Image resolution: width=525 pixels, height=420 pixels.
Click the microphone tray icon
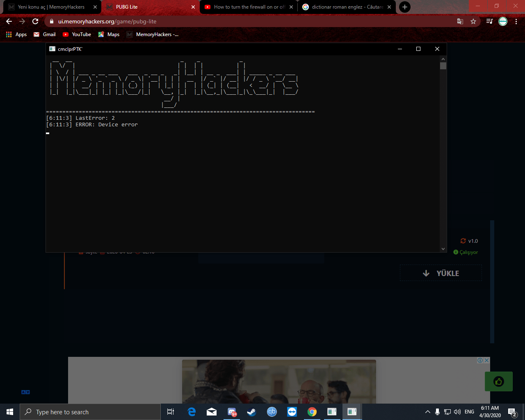[438, 412]
